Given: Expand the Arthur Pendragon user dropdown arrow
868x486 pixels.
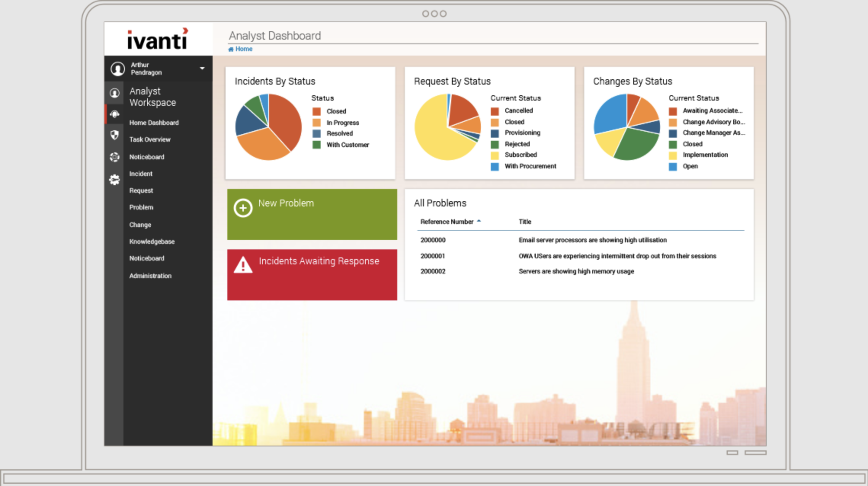Looking at the screenshot, I should click(202, 68).
